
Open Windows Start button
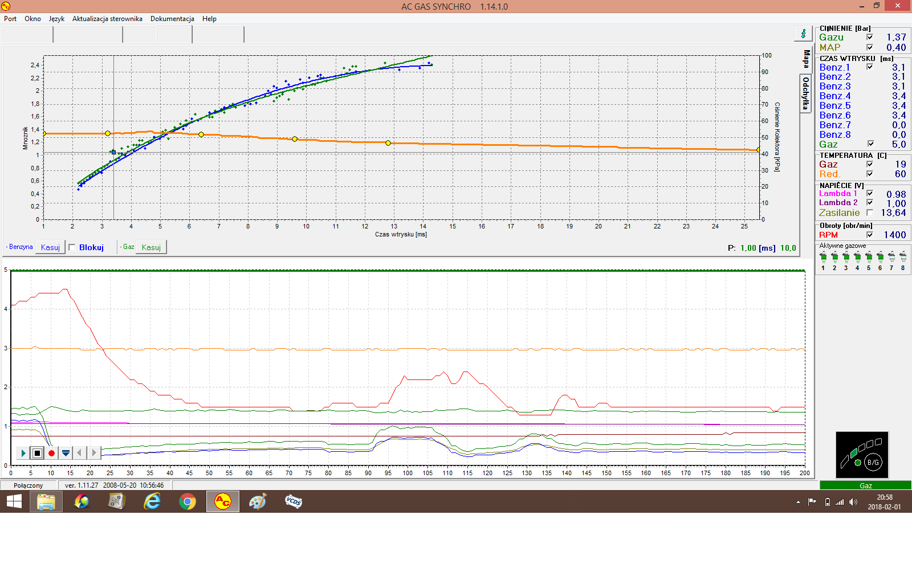click(x=14, y=501)
